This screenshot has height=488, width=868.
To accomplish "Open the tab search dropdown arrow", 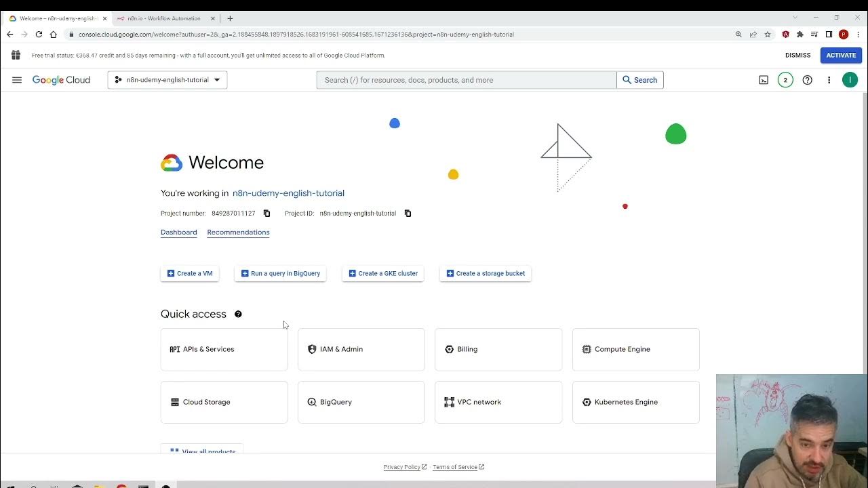I will [x=795, y=18].
